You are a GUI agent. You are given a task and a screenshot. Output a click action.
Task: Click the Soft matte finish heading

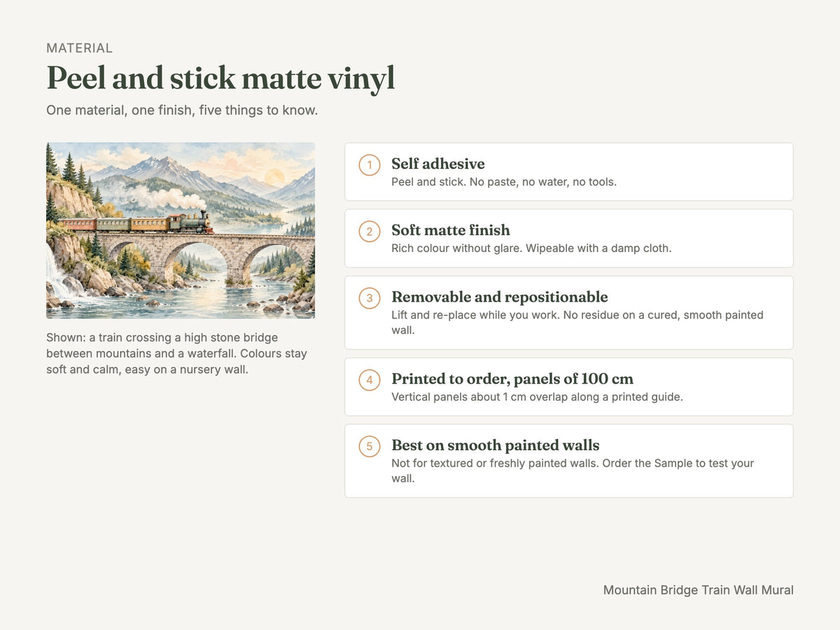pos(451,230)
